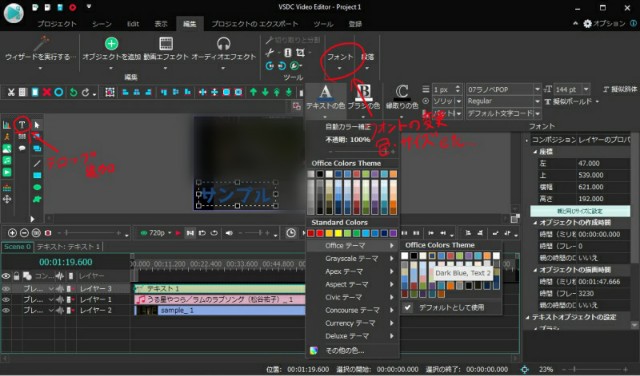Click the green undo arrow
Image resolution: width=640 pixels, height=376 pixels.
pos(73,92)
